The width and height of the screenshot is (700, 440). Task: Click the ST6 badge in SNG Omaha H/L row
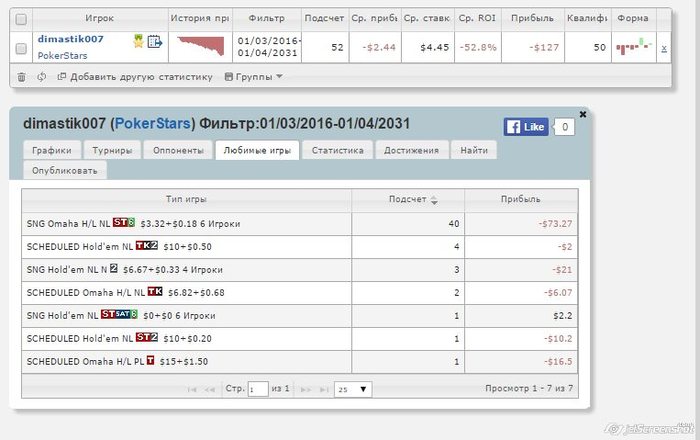pyautogui.click(x=124, y=222)
